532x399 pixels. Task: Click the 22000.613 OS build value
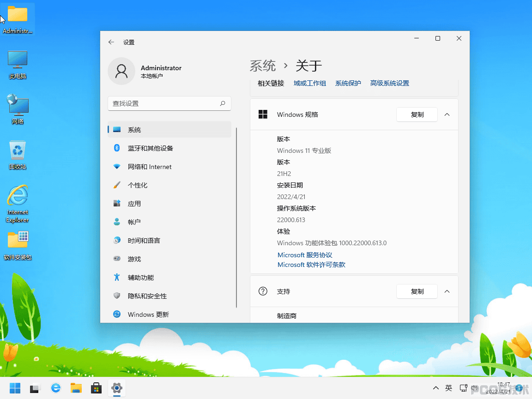click(291, 220)
